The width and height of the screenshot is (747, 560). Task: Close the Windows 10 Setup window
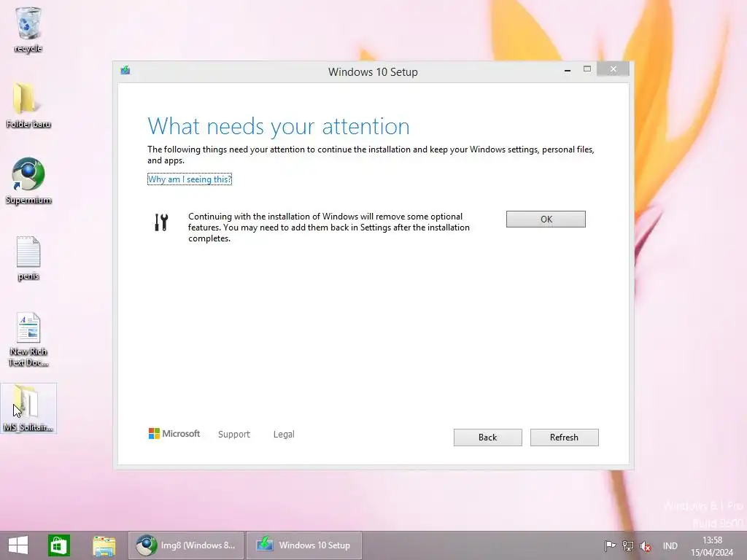tap(613, 69)
